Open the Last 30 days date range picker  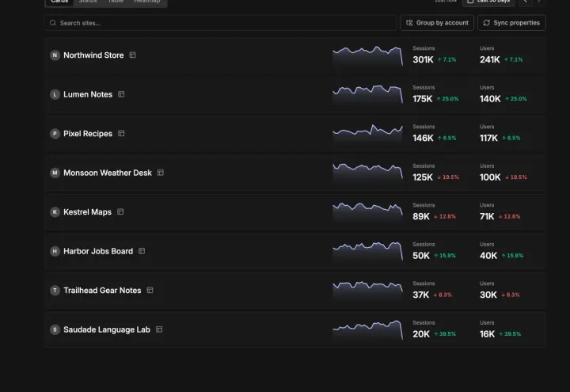coord(488,2)
